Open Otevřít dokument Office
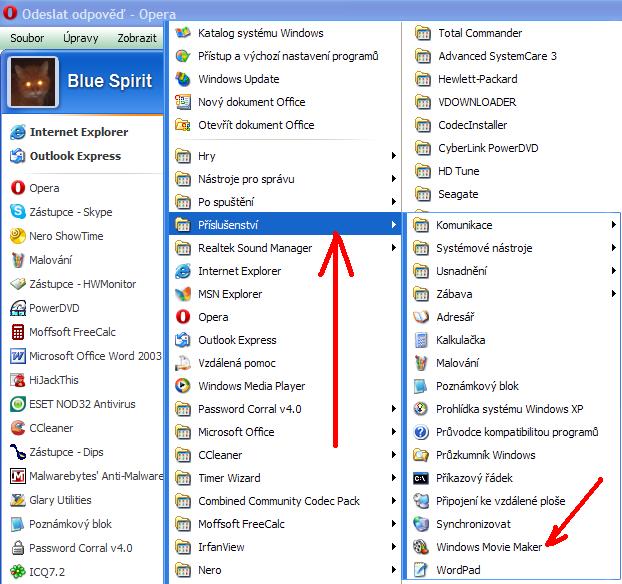Viewport: 622px width, 584px height. pyautogui.click(x=285, y=125)
